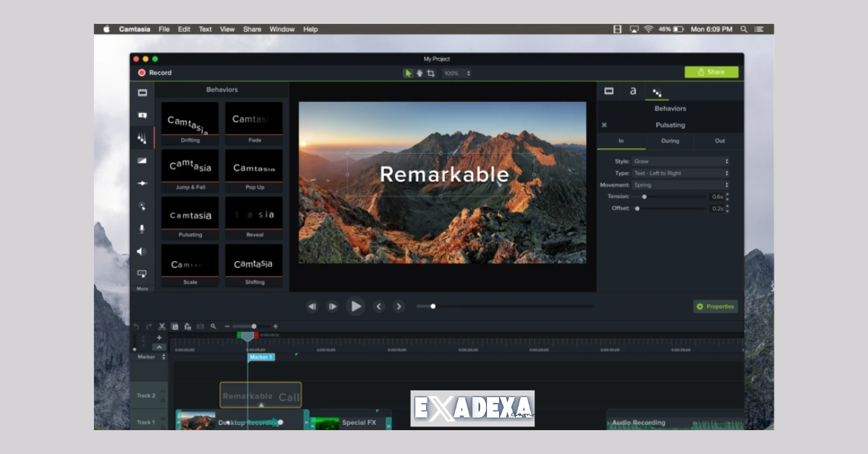Open the Style dropdown set to Grow
This screenshot has width=868, height=454.
pos(680,161)
